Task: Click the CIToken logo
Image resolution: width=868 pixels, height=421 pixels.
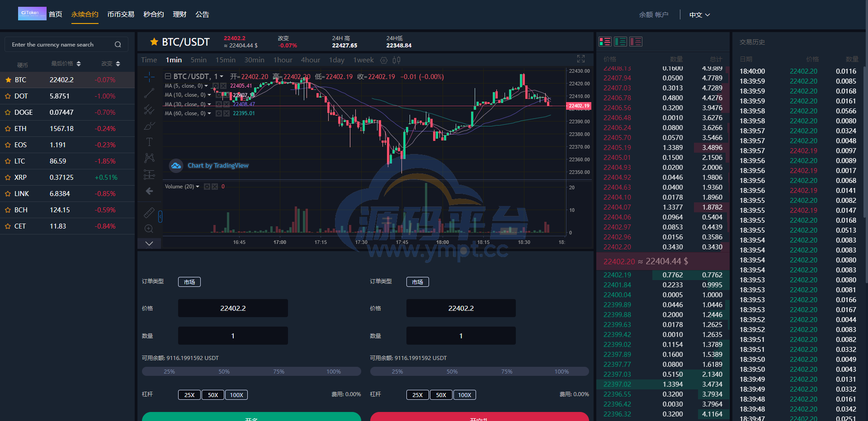Action: pyautogui.click(x=32, y=14)
